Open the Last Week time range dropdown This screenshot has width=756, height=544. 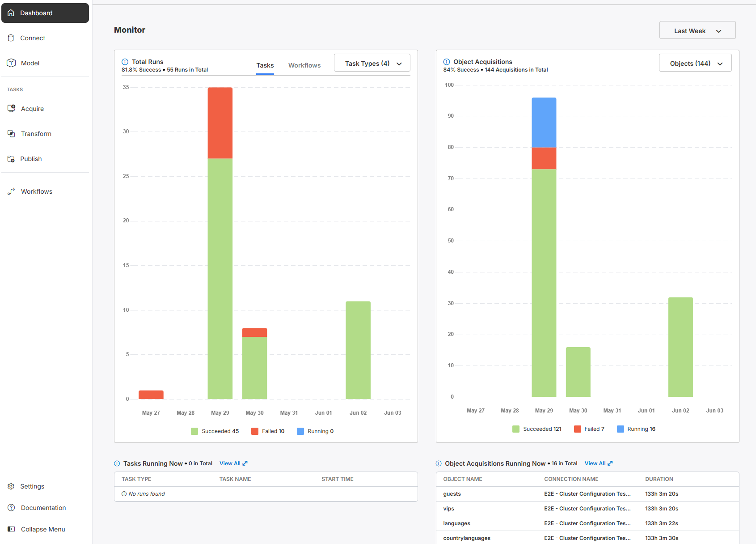tap(697, 30)
